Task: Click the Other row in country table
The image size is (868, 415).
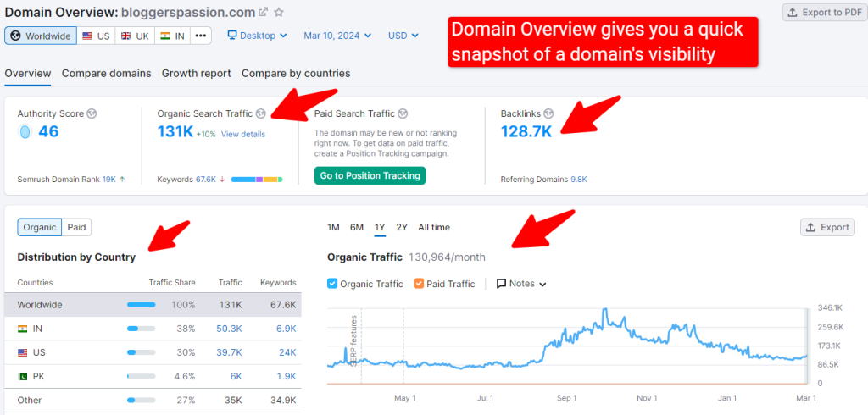Action: pyautogui.click(x=153, y=400)
